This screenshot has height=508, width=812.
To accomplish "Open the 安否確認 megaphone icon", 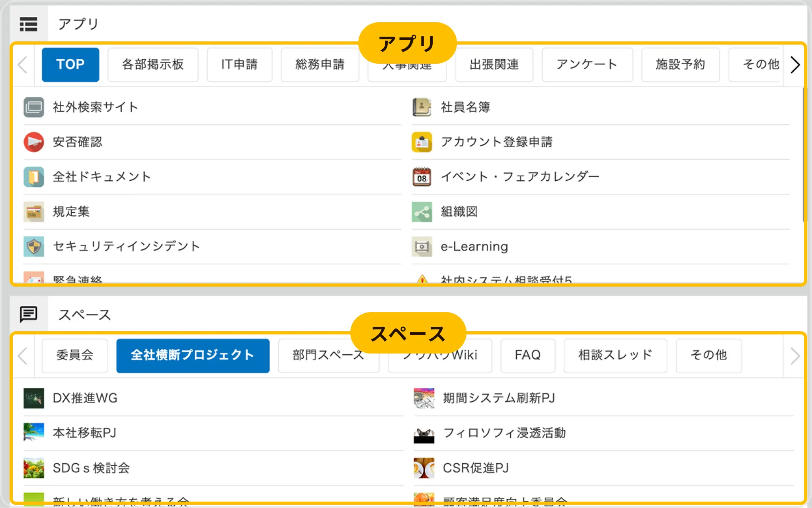I will click(34, 142).
